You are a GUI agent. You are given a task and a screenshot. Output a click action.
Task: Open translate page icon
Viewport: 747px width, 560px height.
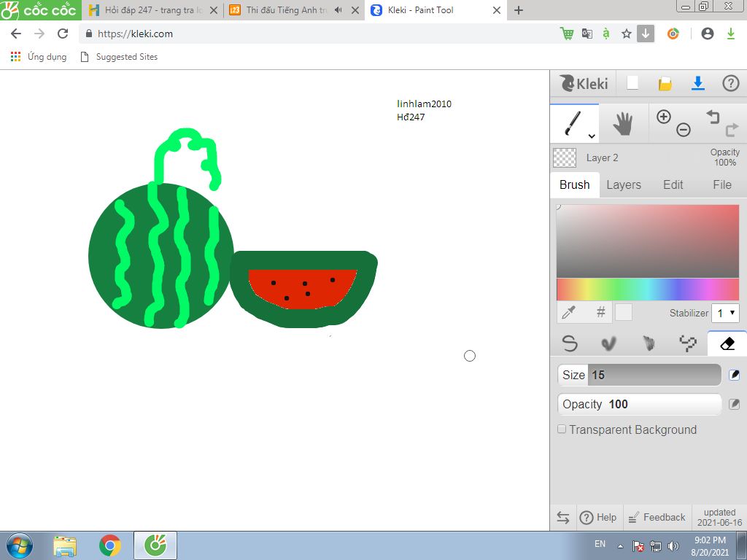pos(587,34)
